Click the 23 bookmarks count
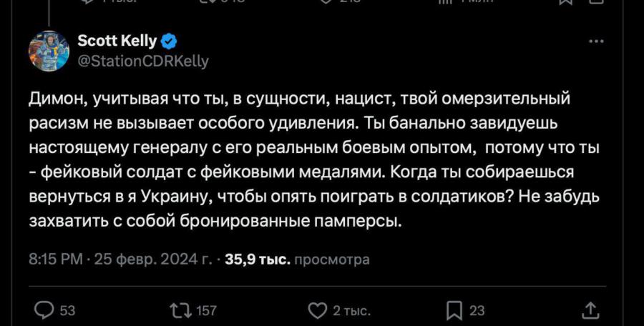 click(x=477, y=310)
